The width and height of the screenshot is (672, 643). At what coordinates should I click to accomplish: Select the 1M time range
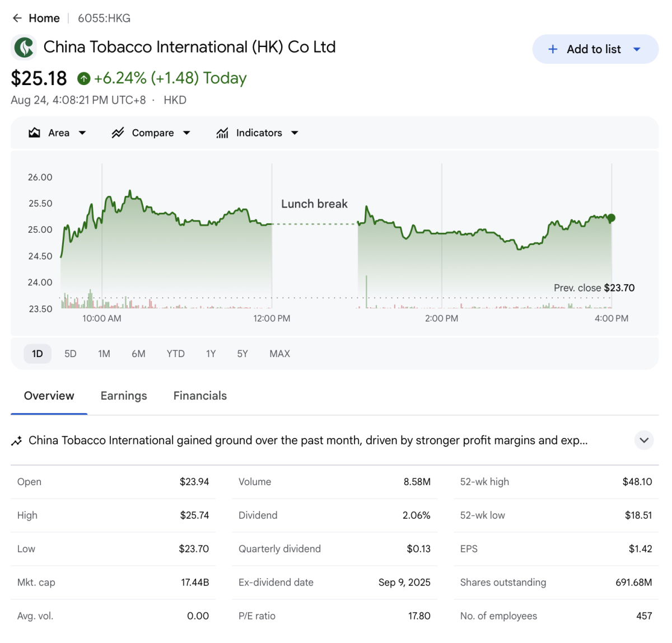[x=104, y=354]
